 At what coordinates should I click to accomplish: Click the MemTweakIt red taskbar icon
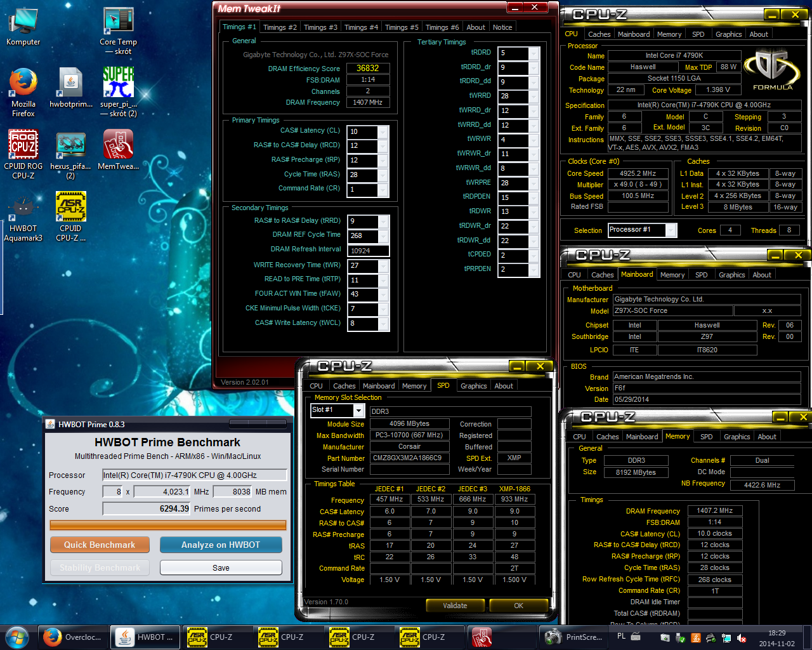[481, 637]
